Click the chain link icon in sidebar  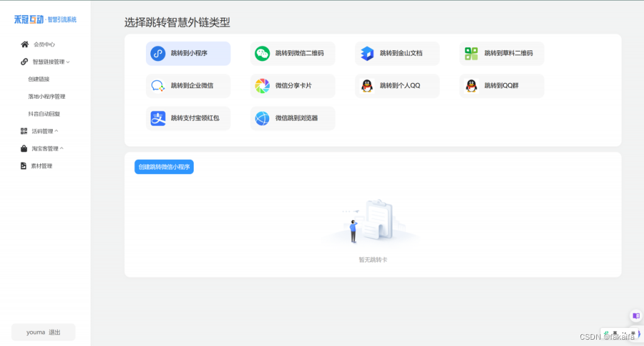click(25, 62)
